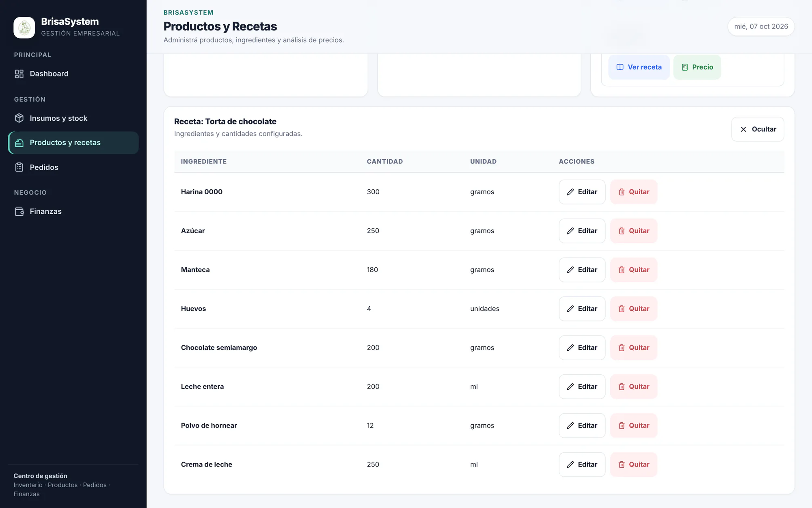This screenshot has height=508, width=812.
Task: Click the Receta: Torta de chocolate title
Action: tap(225, 122)
